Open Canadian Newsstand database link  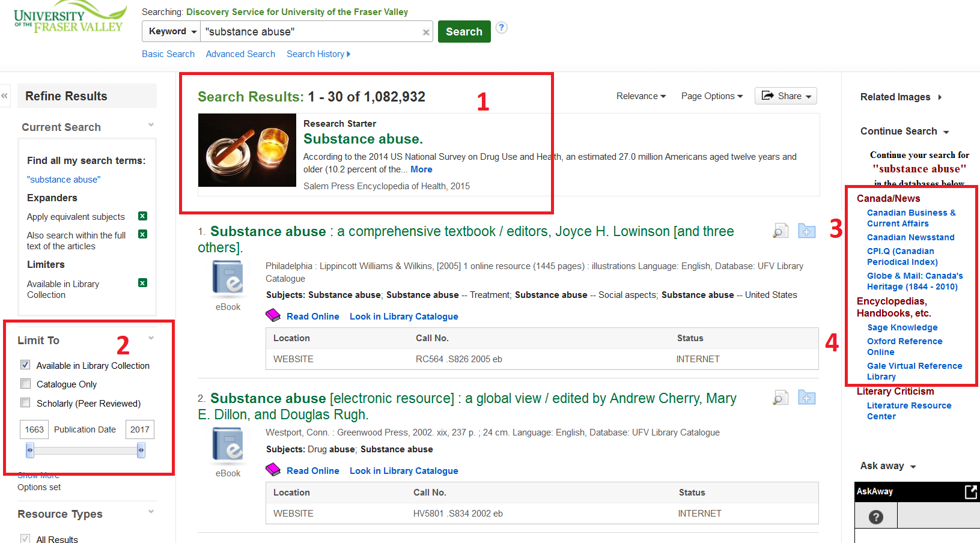click(910, 237)
